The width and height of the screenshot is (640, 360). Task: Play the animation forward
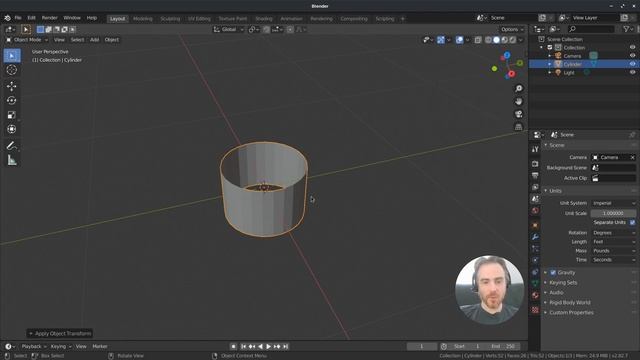click(268, 347)
